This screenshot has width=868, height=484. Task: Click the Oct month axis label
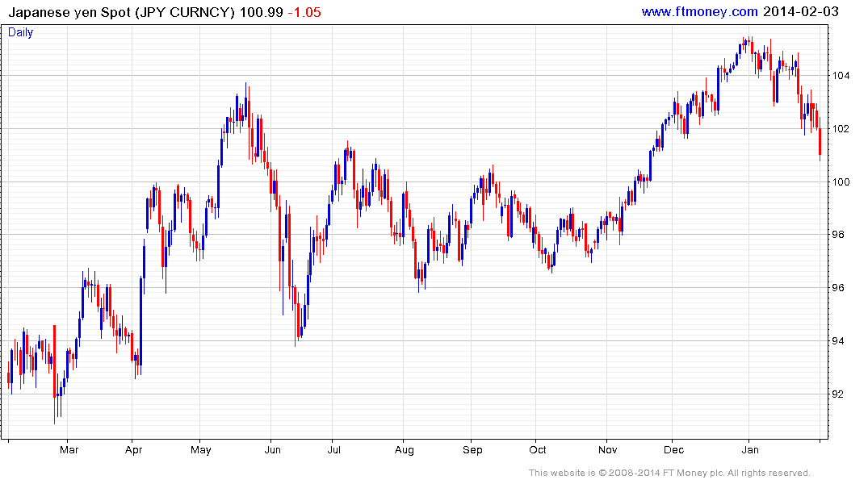538,449
